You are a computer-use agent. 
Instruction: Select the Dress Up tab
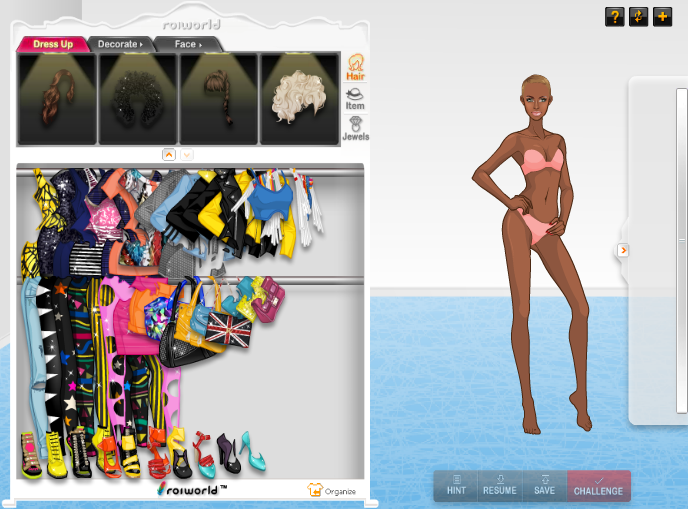52,44
